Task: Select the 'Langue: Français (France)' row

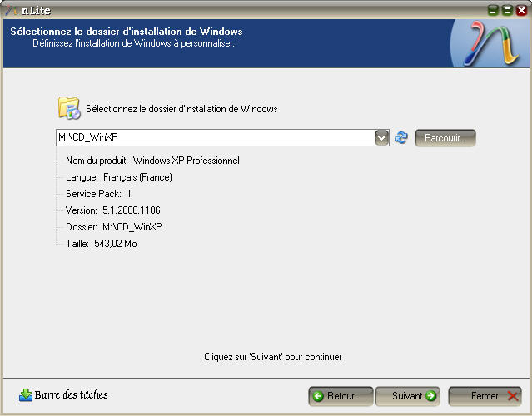Action: pos(119,177)
